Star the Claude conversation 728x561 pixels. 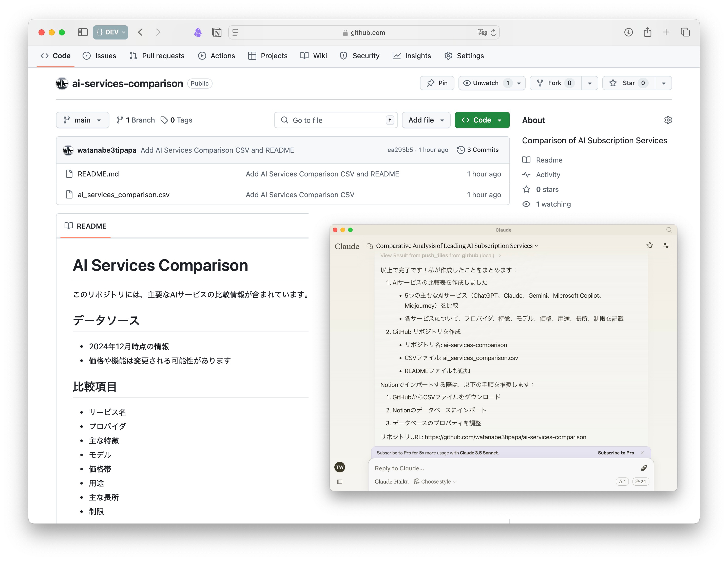(x=650, y=246)
